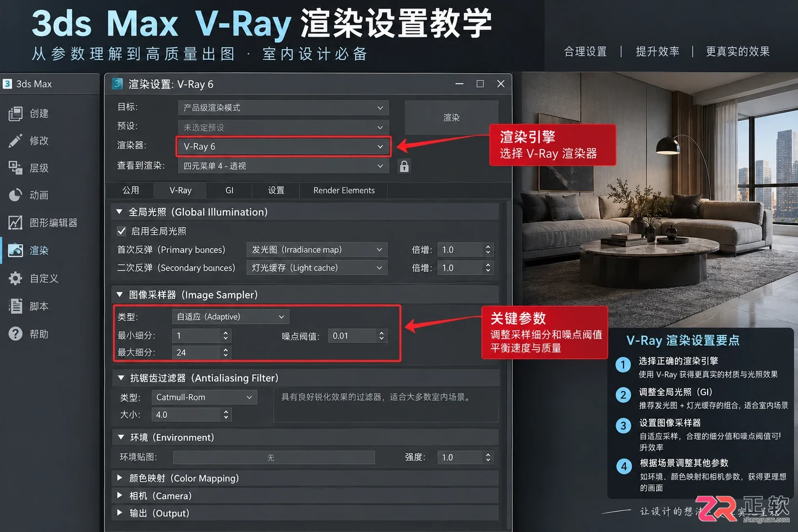
Task: Click the 最大细分 spinner arrows
Action: (226, 352)
